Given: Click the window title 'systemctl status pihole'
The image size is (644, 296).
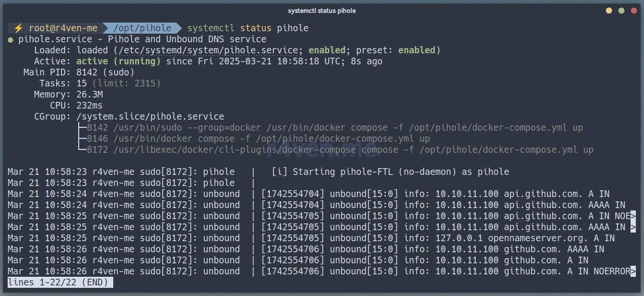Looking at the screenshot, I should tap(322, 11).
